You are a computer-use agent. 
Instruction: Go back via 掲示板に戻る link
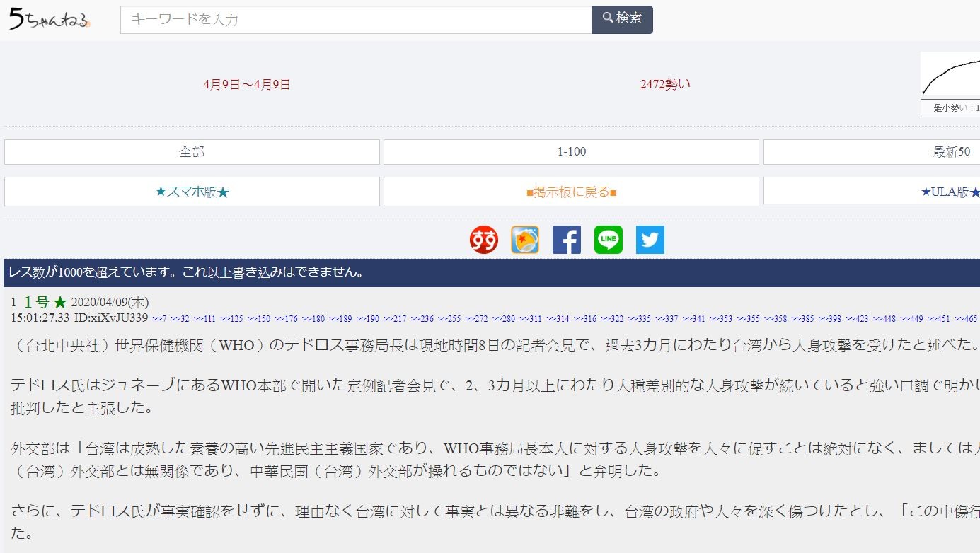point(571,192)
